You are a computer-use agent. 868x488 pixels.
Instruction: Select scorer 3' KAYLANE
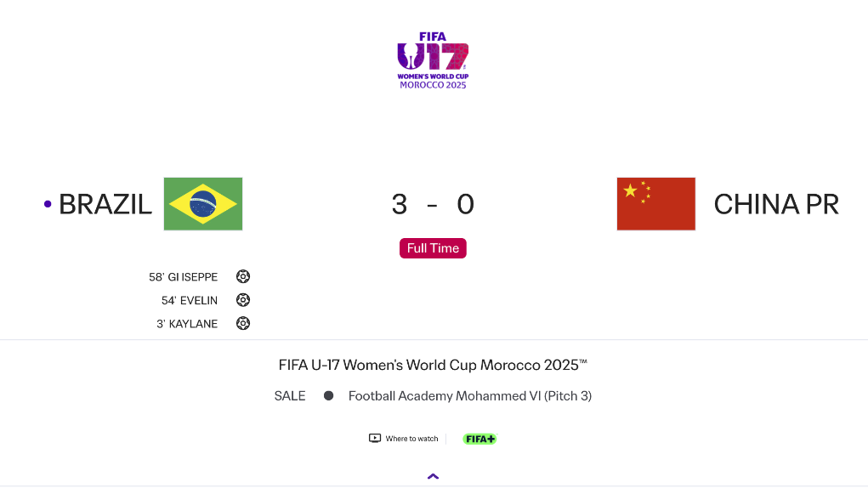[187, 324]
